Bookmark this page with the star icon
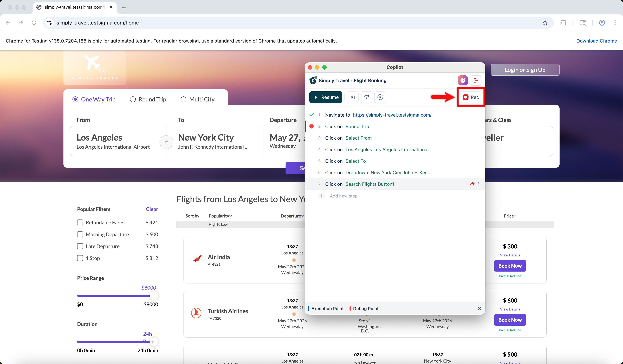623x364 pixels. tap(545, 23)
